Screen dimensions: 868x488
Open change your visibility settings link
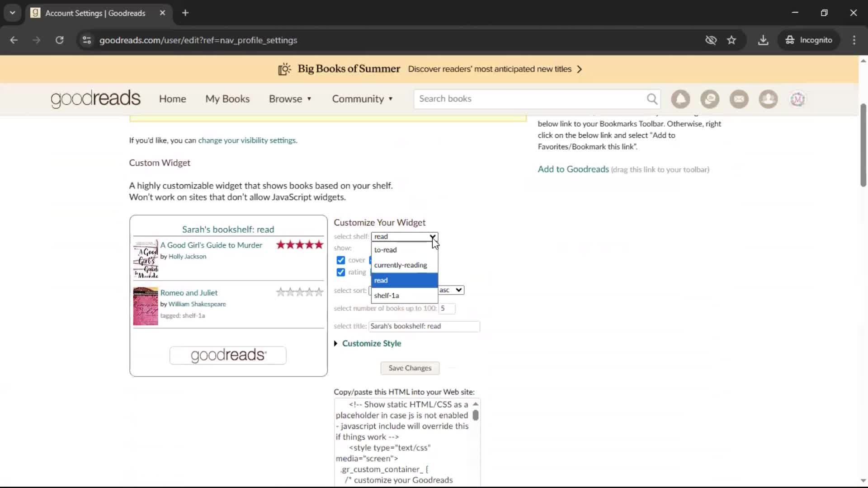247,141
